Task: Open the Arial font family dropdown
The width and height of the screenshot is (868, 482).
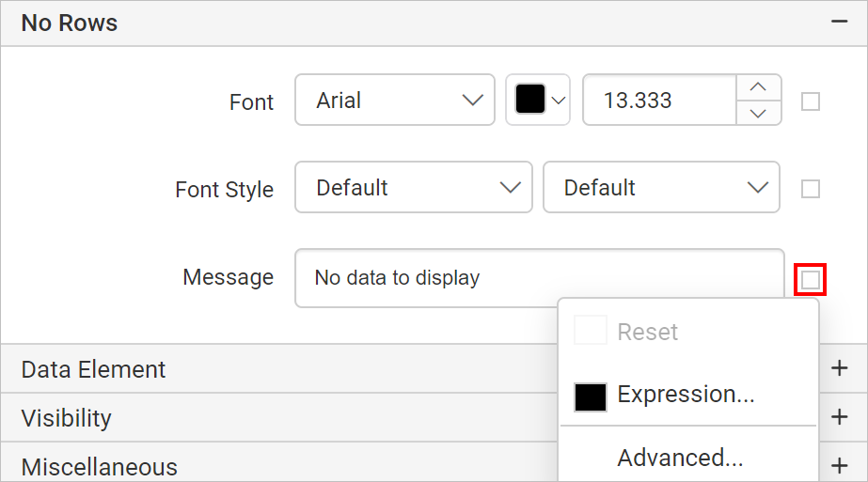Action: pyautogui.click(x=395, y=101)
